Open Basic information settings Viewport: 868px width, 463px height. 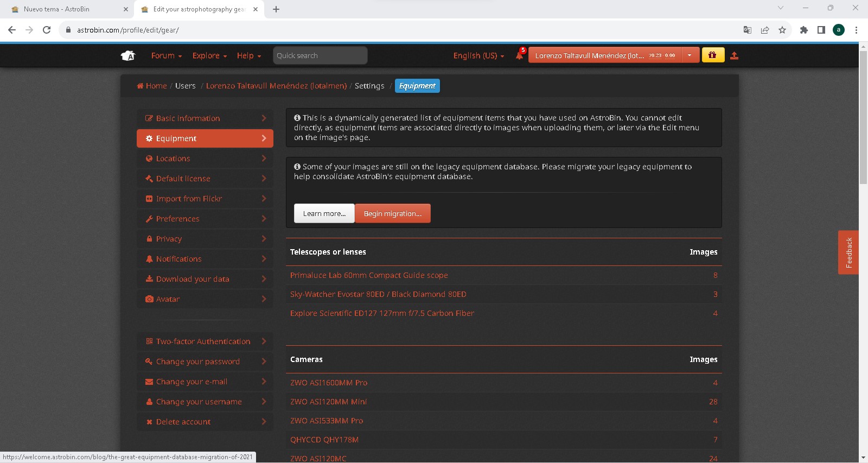pyautogui.click(x=205, y=118)
